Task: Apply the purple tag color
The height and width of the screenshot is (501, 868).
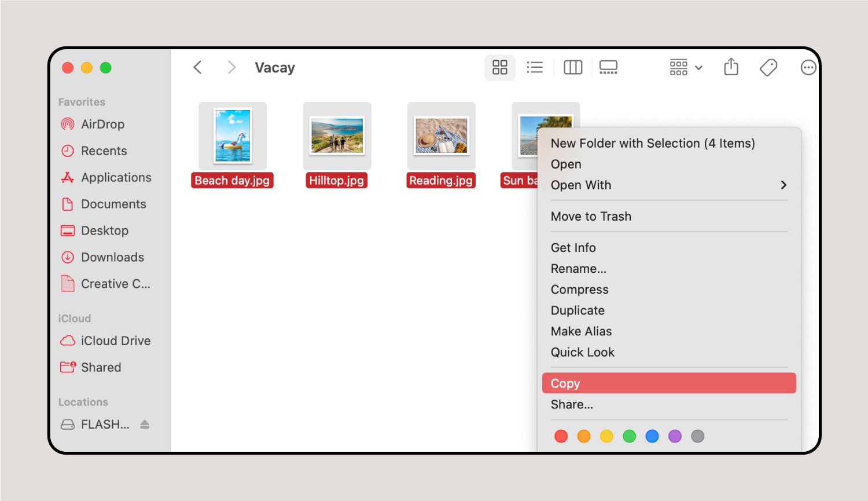Action: (x=675, y=436)
